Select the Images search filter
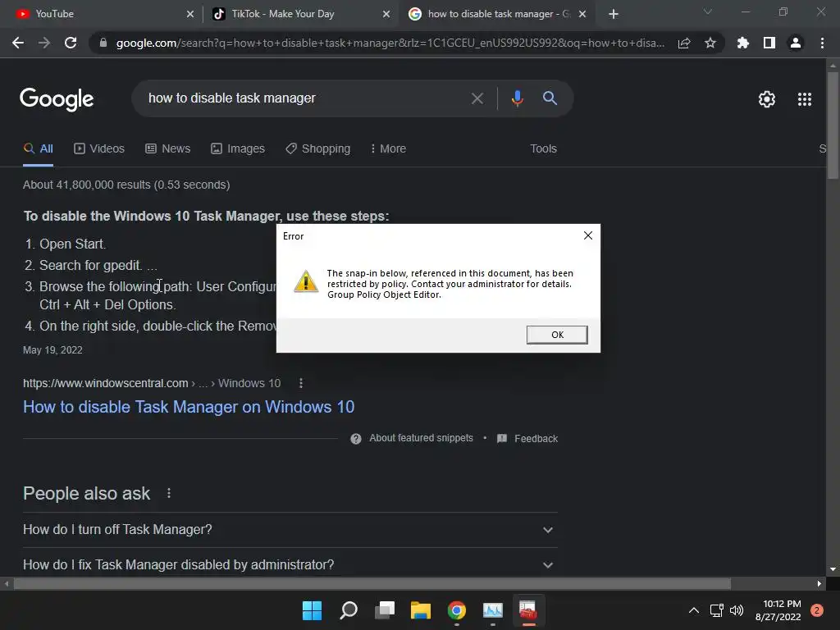The image size is (840, 630). click(238, 149)
